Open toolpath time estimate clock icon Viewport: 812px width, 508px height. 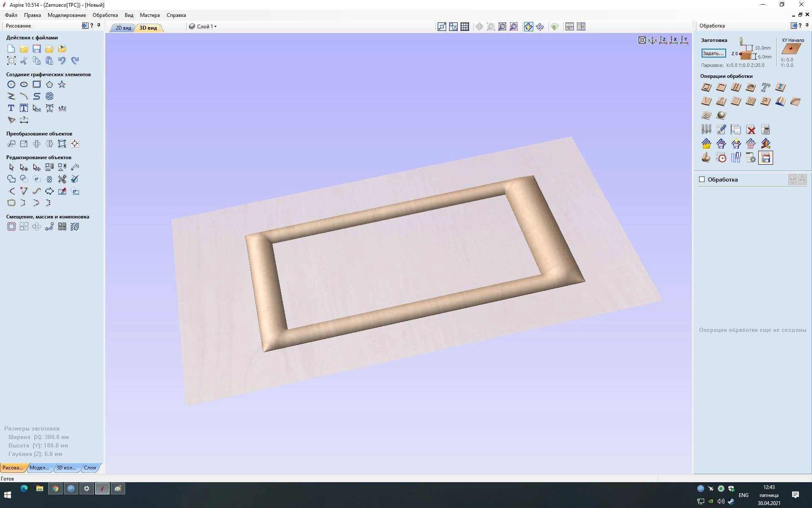click(x=721, y=158)
